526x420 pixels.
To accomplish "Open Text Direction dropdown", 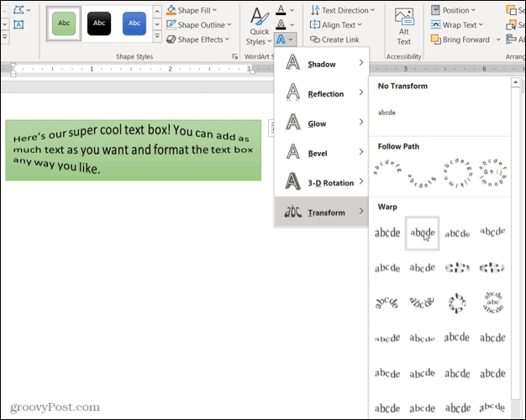I will coord(343,10).
